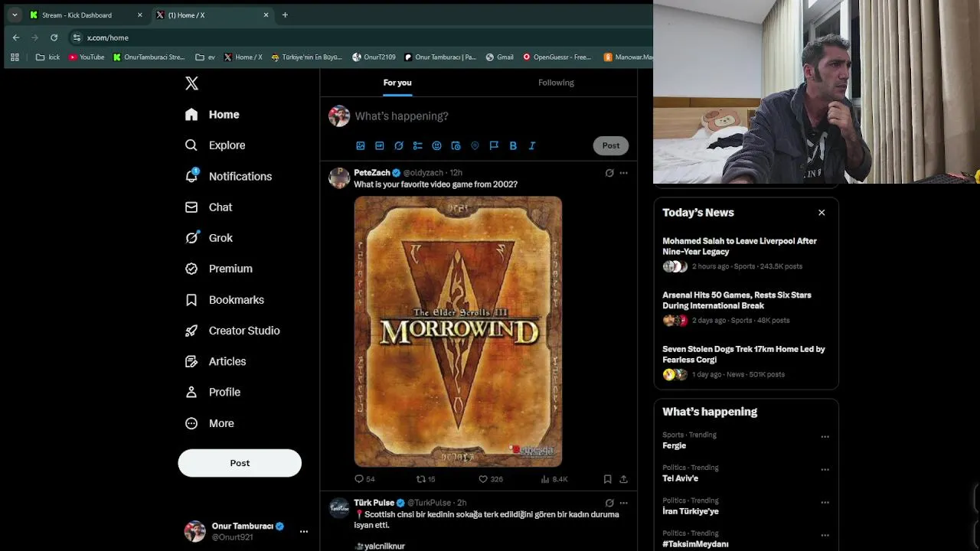
Task: Add a GIF in composer
Action: (380, 145)
